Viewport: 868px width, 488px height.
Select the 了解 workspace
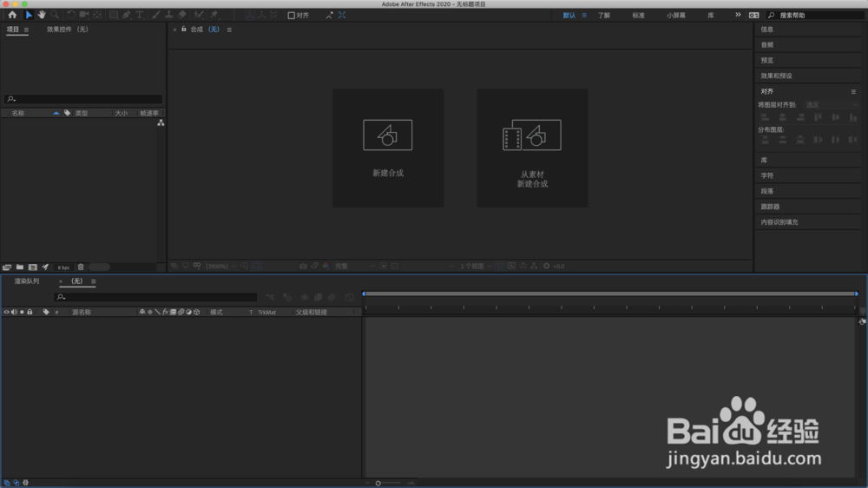(x=604, y=16)
